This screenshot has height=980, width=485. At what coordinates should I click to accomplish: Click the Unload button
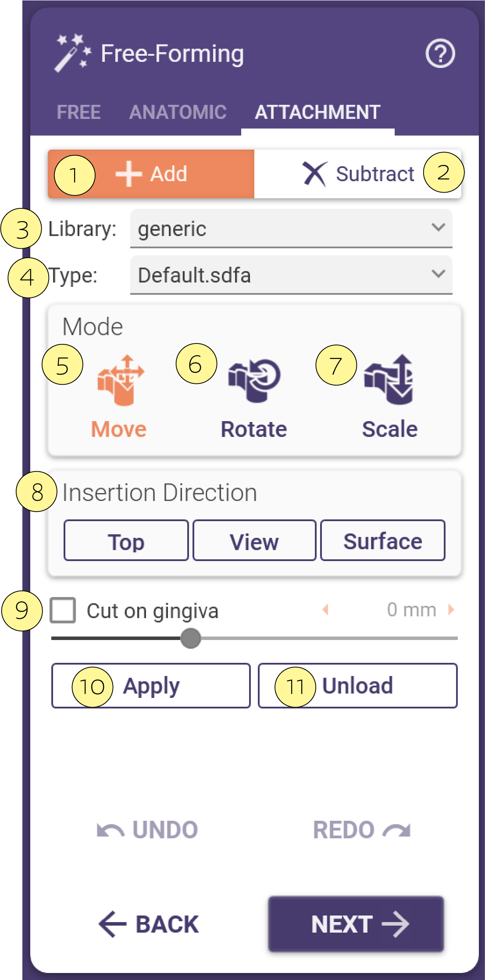[358, 686]
